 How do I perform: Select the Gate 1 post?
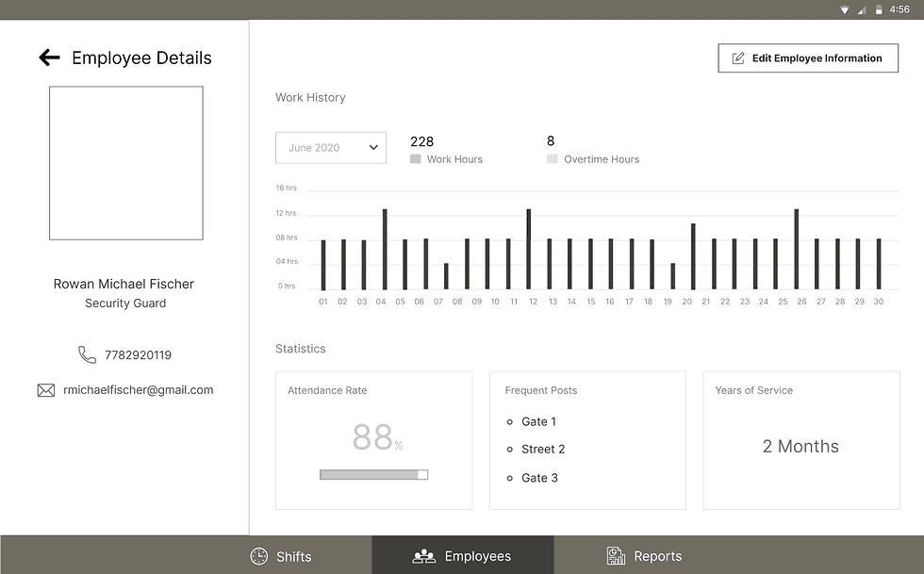(538, 421)
